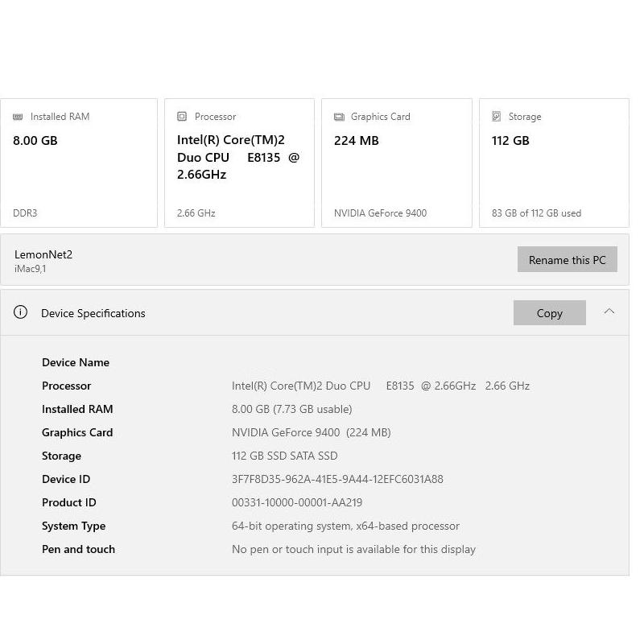This screenshot has width=644, height=644.
Task: Click the Pen and touch label
Action: 78,550
